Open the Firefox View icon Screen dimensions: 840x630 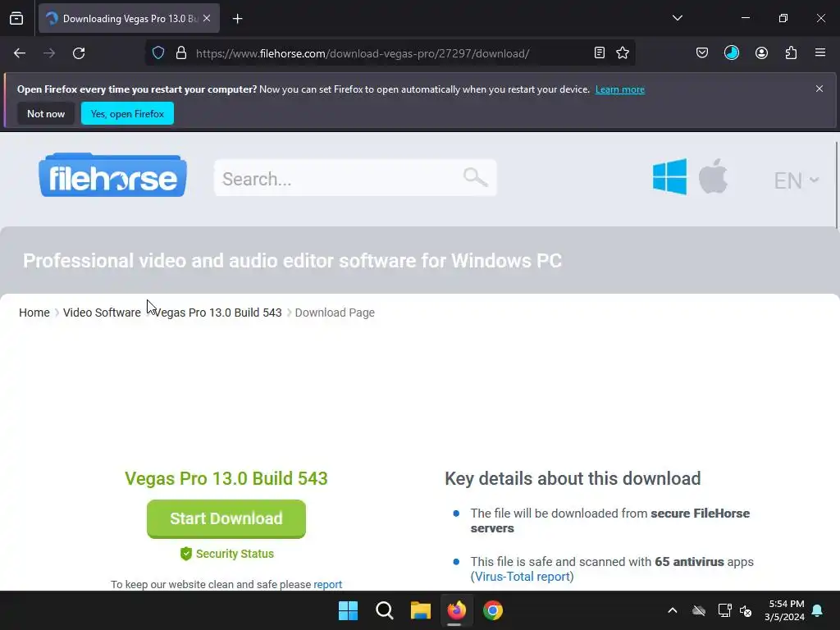point(16,18)
